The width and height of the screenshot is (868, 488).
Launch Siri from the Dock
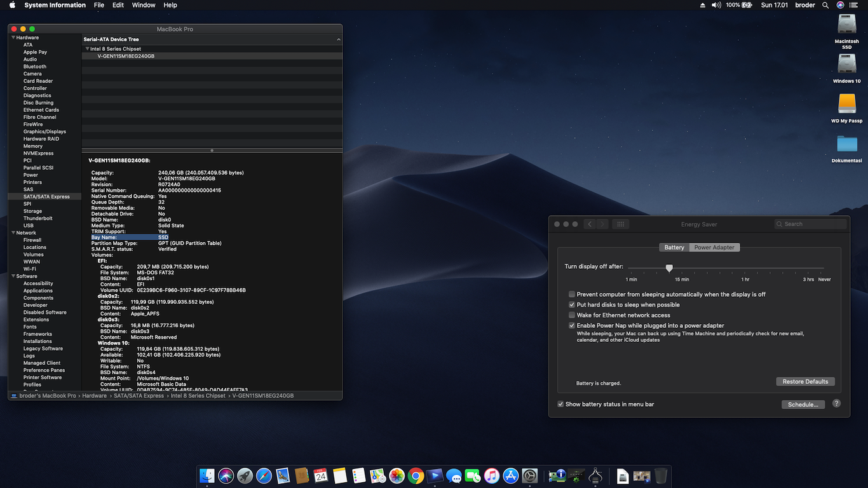pos(226,476)
